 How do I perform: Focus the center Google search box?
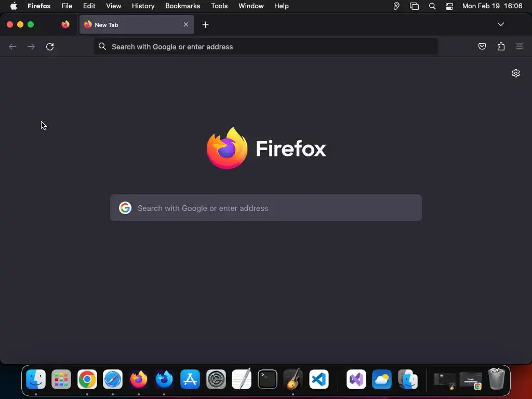(x=266, y=208)
